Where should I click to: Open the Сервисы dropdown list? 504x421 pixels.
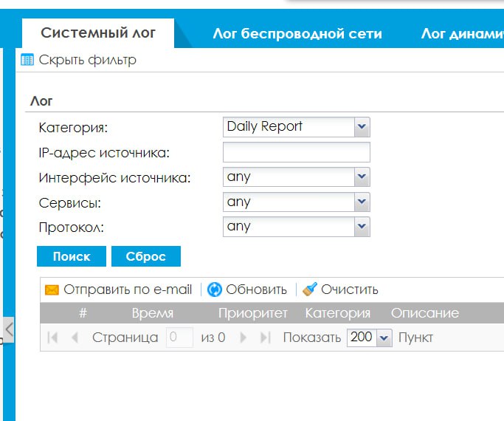click(362, 202)
